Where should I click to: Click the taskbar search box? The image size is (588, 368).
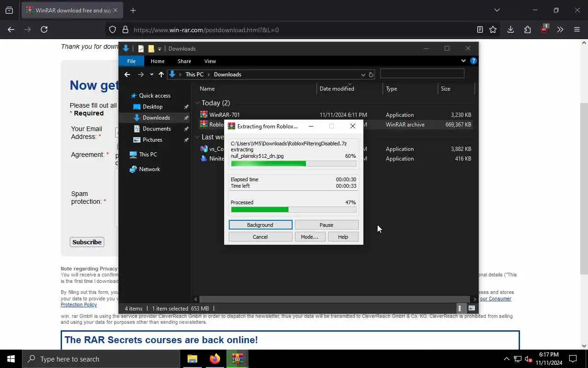click(101, 359)
